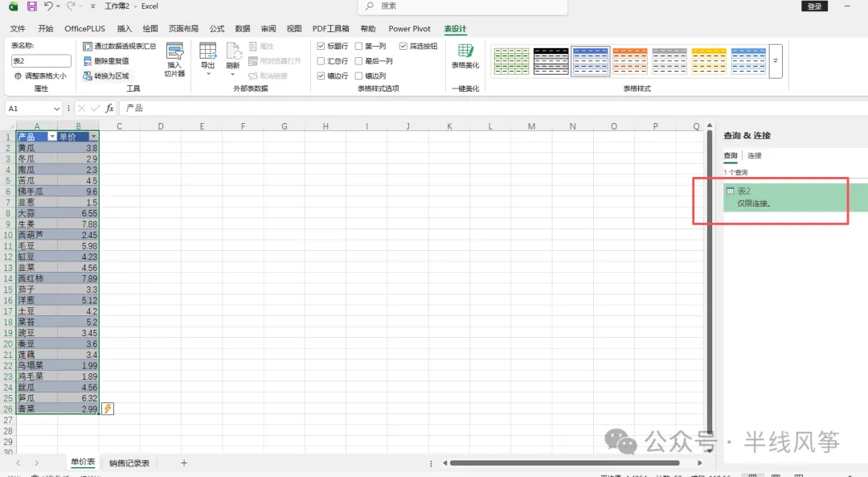The height and width of the screenshot is (477, 868).
Task: Open the 导出 export button
Action: coord(207,59)
